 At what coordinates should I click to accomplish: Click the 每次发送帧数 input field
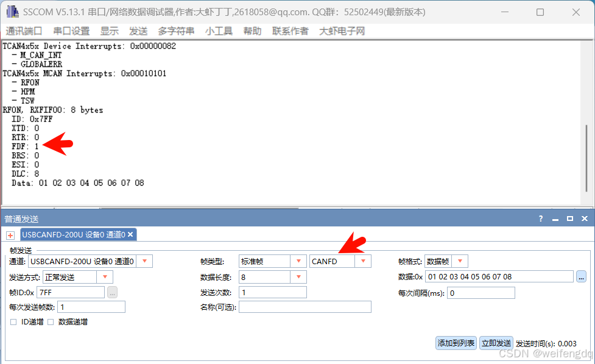click(91, 307)
